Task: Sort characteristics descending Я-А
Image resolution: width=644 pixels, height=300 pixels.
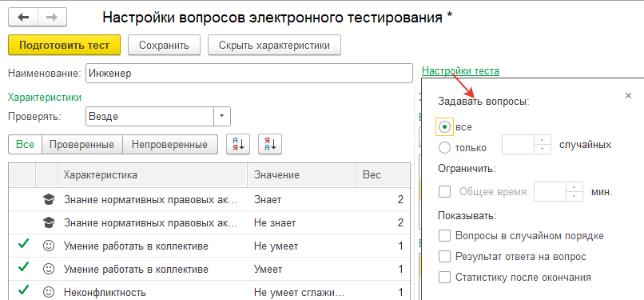Action: 270,144
